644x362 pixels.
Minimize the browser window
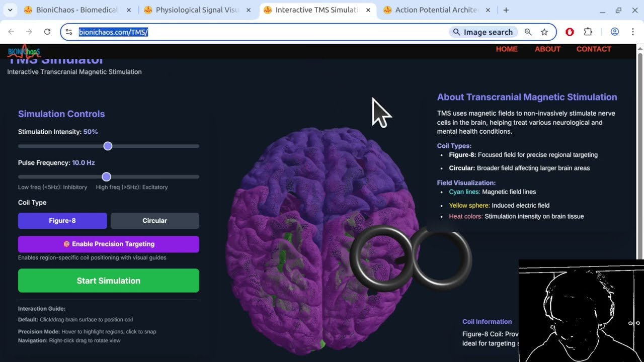click(602, 10)
